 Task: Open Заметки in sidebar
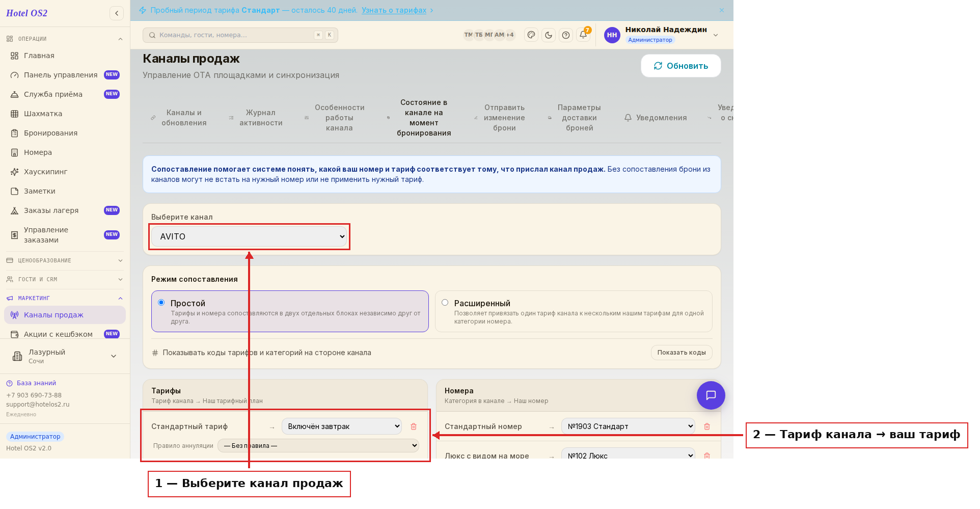pos(65,191)
